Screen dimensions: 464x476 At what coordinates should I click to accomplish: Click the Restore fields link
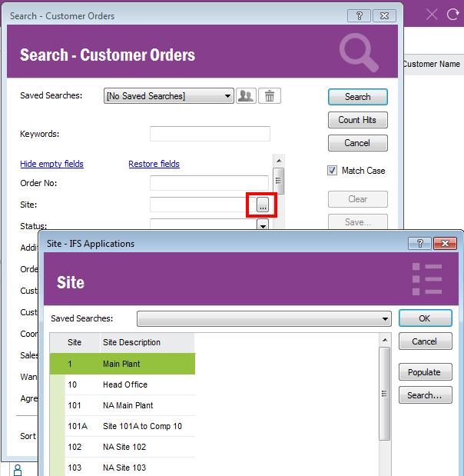pos(154,164)
